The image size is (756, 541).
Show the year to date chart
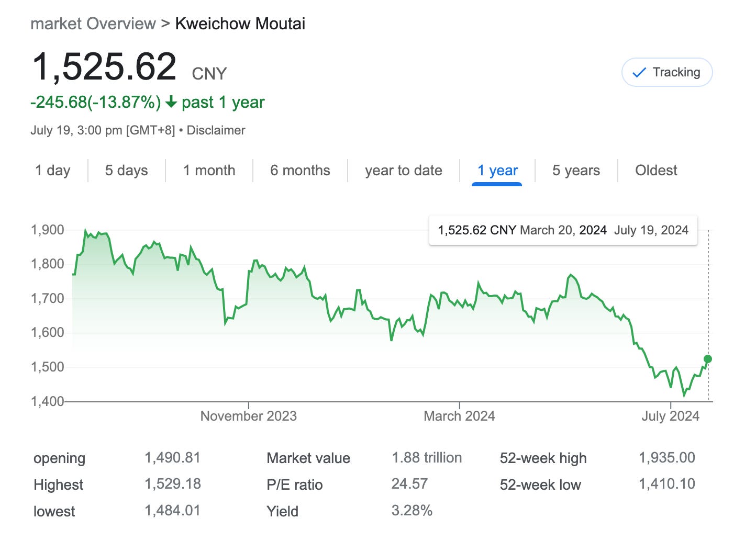tap(404, 171)
